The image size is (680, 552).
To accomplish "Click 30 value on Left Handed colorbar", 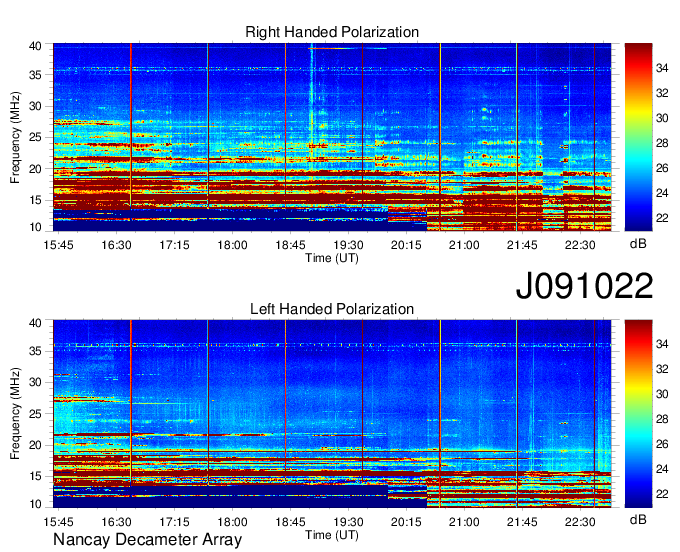I will (662, 394).
